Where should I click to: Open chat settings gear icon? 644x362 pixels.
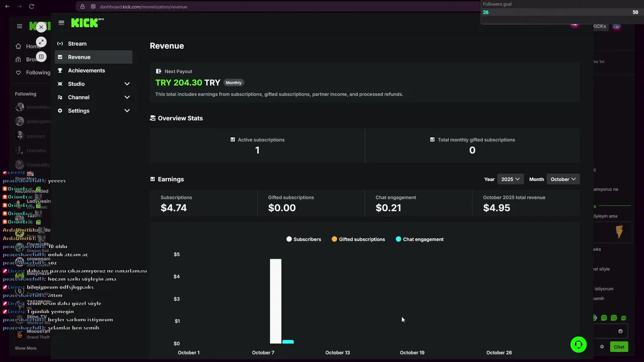point(602,346)
